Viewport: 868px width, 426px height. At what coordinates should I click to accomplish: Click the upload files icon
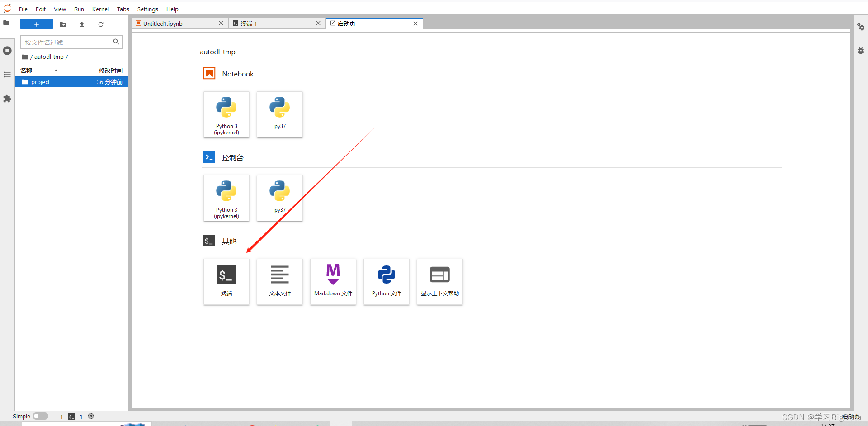pos(82,24)
